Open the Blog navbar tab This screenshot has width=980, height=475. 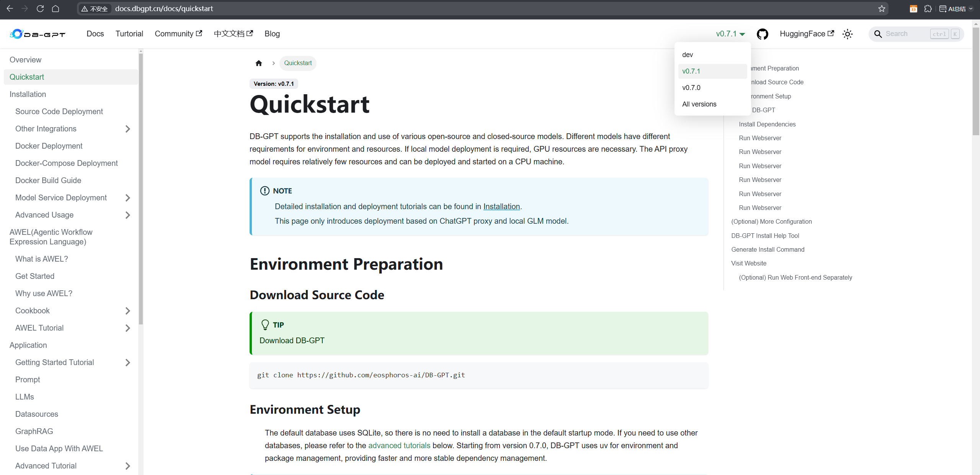point(272,34)
